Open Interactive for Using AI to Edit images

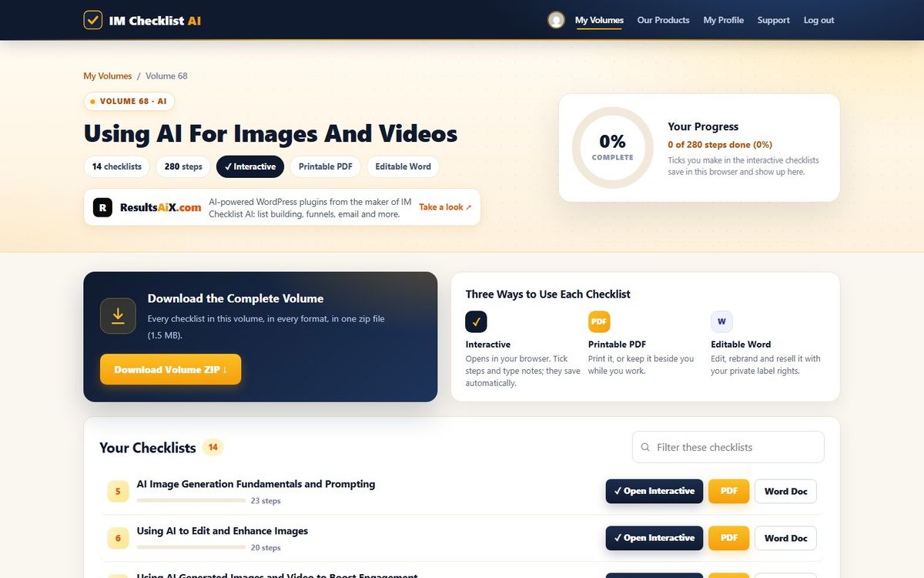pos(654,539)
